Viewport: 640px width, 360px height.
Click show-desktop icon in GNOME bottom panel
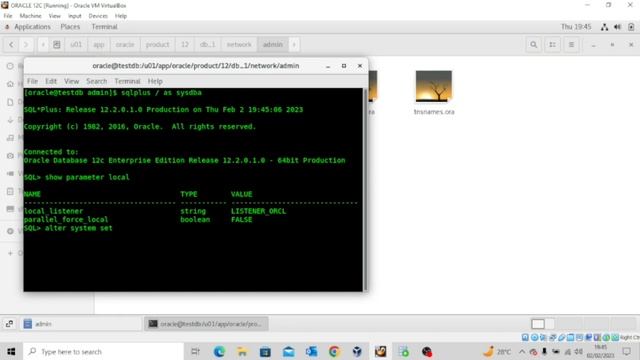click(9, 324)
